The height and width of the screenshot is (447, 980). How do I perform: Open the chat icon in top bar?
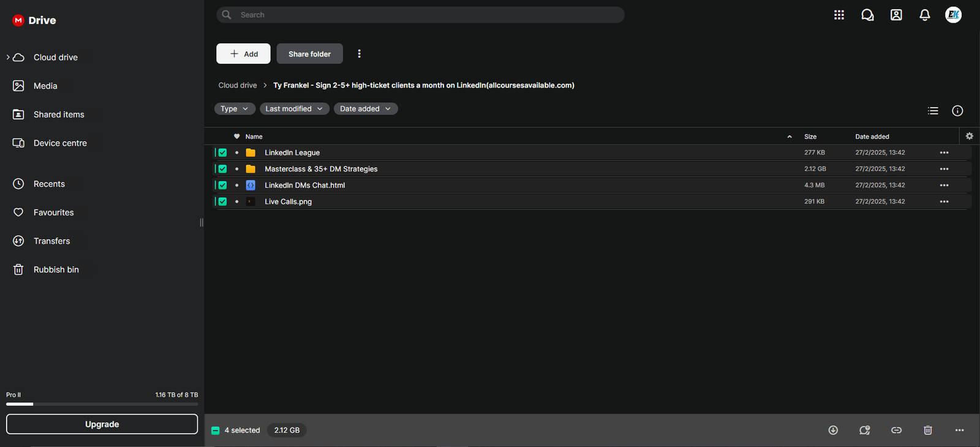point(867,15)
